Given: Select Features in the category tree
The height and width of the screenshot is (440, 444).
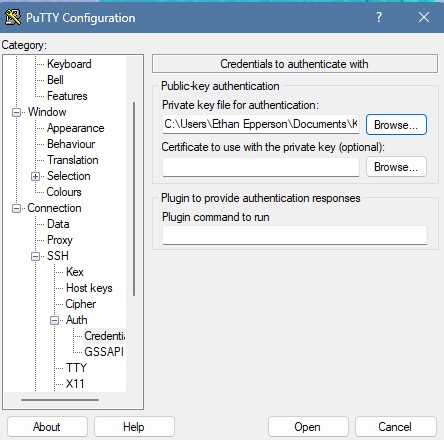Looking at the screenshot, I should tap(67, 96).
